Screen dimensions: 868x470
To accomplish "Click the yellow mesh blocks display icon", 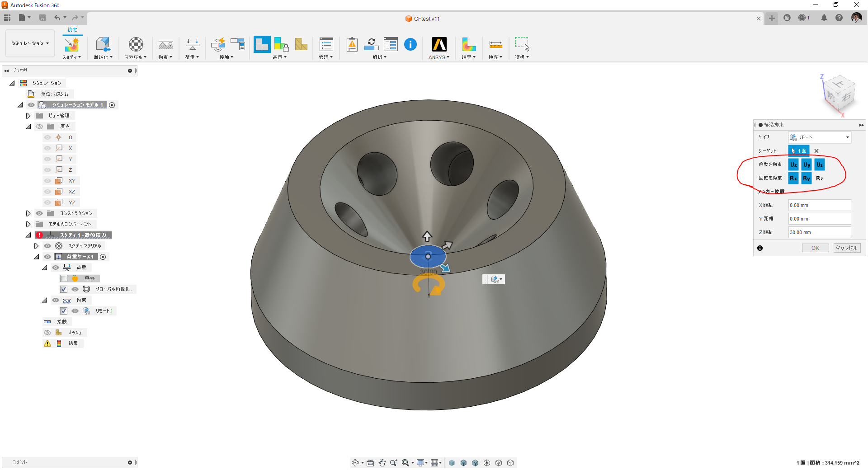I will [301, 45].
